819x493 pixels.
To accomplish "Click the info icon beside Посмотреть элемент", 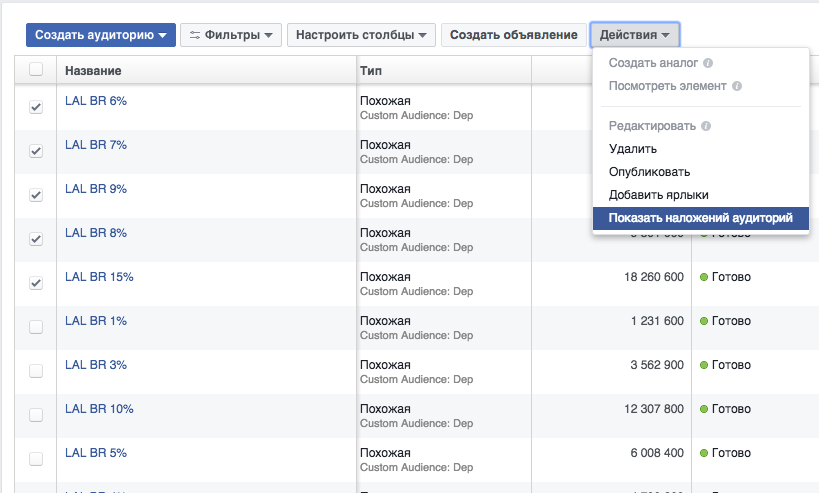I will 737,86.
